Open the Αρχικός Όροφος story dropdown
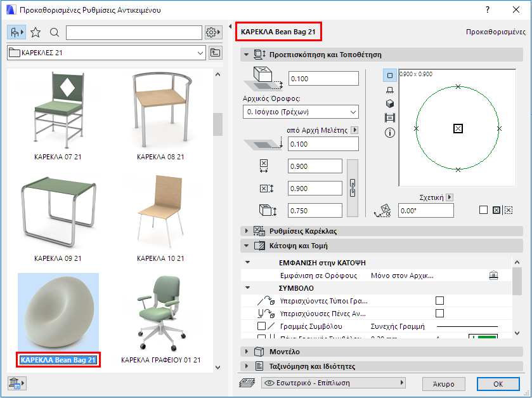This screenshot has width=532, height=398. pos(301,112)
